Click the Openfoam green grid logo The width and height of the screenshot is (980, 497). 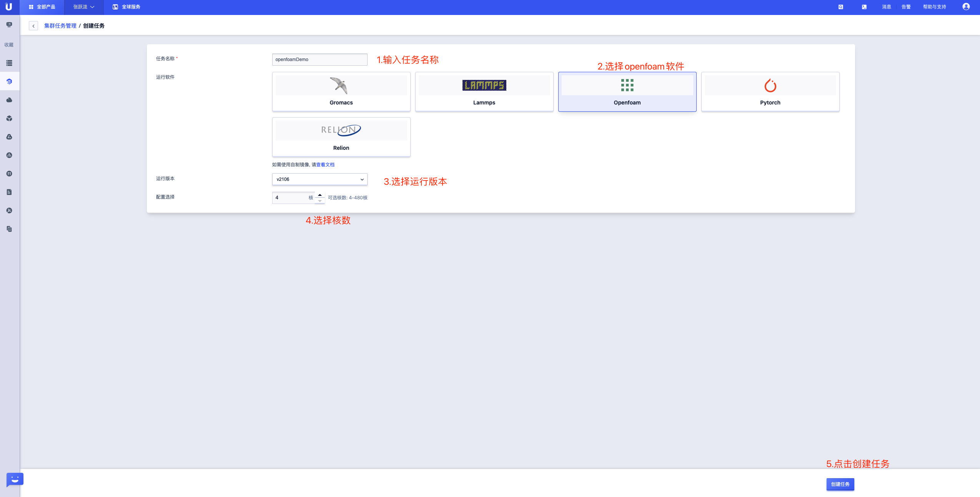[x=627, y=85]
